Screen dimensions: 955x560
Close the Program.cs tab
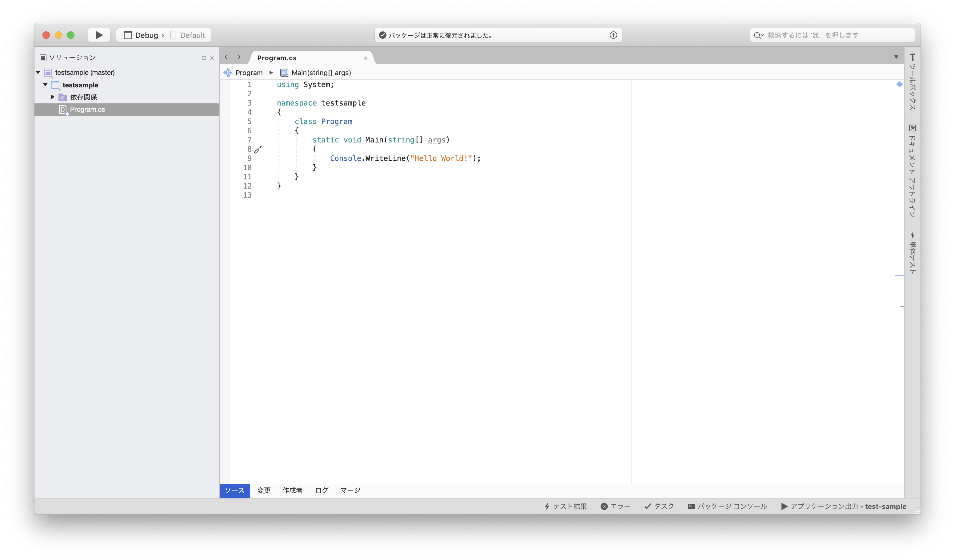click(365, 58)
